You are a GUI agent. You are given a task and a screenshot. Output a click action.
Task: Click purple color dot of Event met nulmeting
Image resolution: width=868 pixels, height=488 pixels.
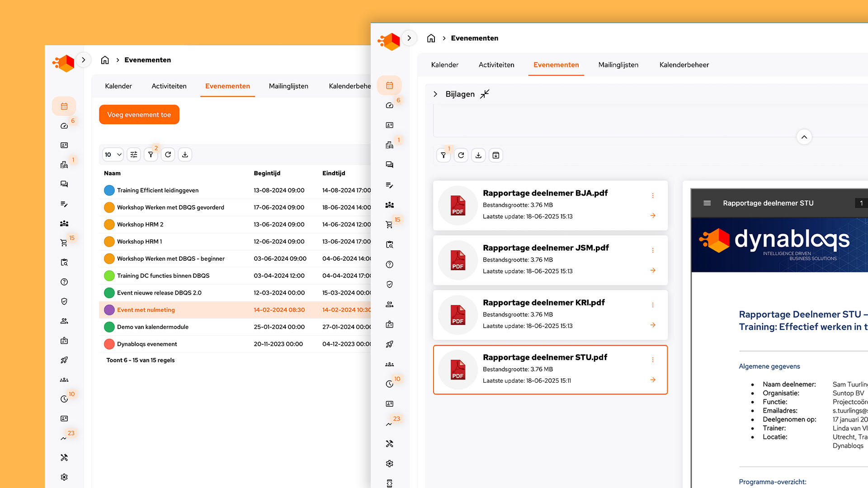point(109,310)
